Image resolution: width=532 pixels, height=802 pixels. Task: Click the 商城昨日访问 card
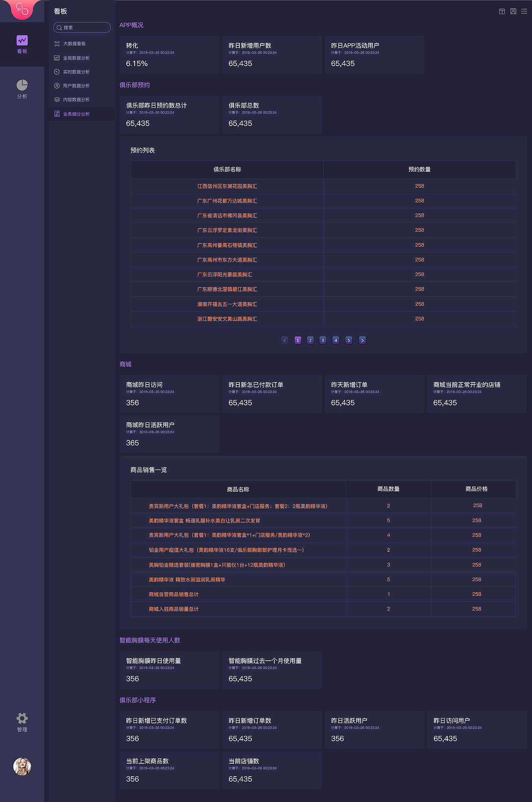(170, 394)
